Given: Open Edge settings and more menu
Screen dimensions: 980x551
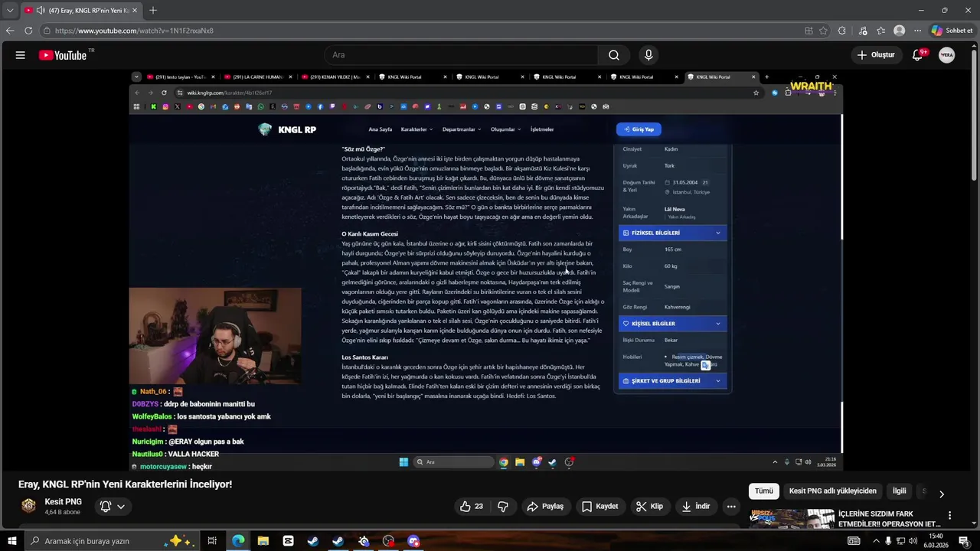Looking at the screenshot, I should tap(918, 31).
